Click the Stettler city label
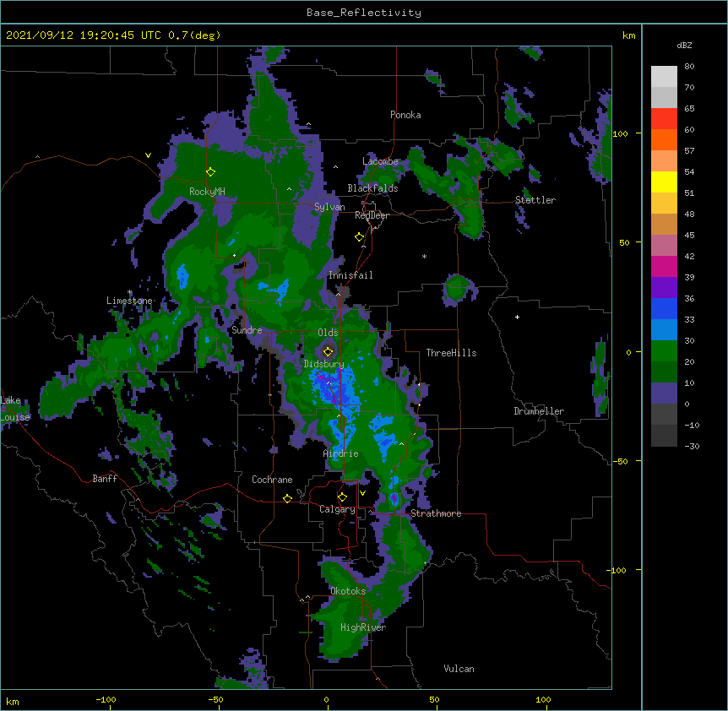Viewport: 728px width, 711px height. coord(535,200)
